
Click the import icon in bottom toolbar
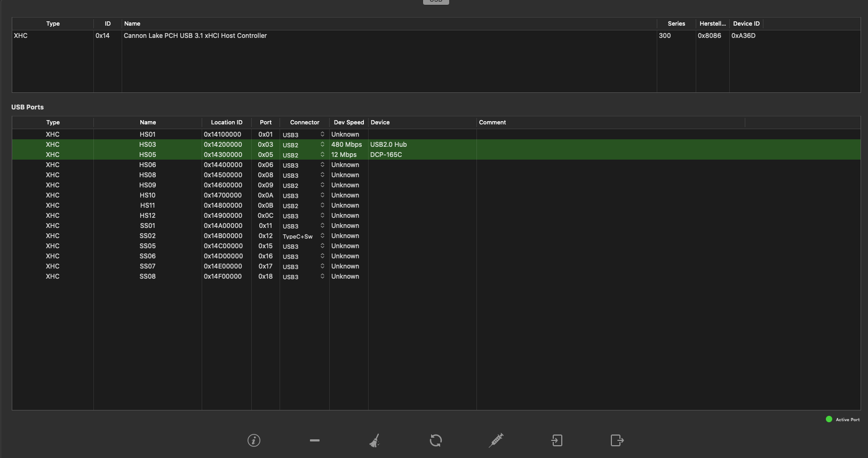coord(556,440)
